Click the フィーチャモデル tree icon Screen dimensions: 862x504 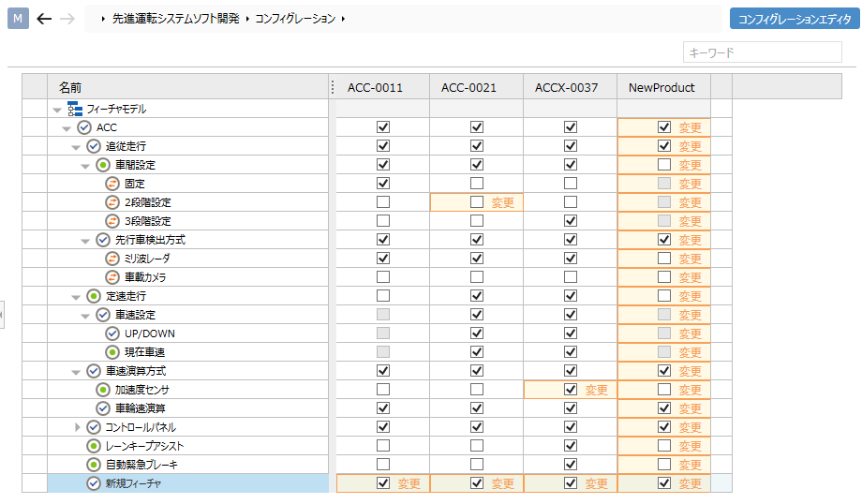[x=75, y=109]
